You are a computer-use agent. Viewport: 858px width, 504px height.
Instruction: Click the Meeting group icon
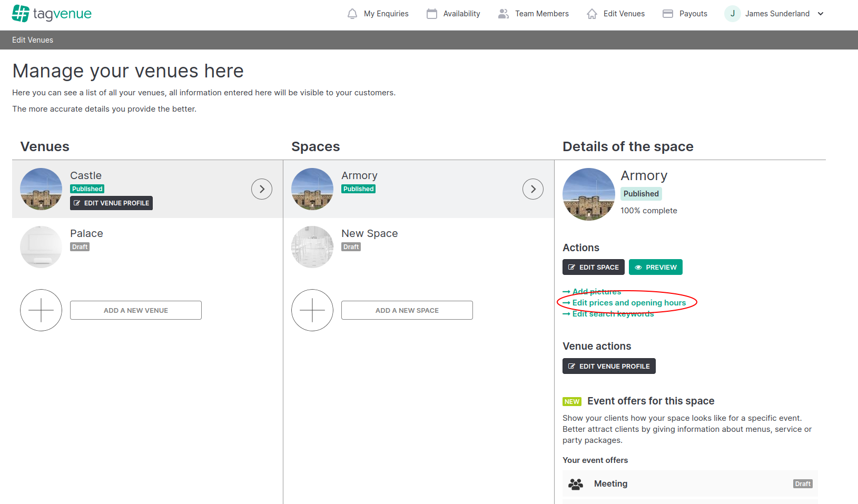click(x=576, y=484)
